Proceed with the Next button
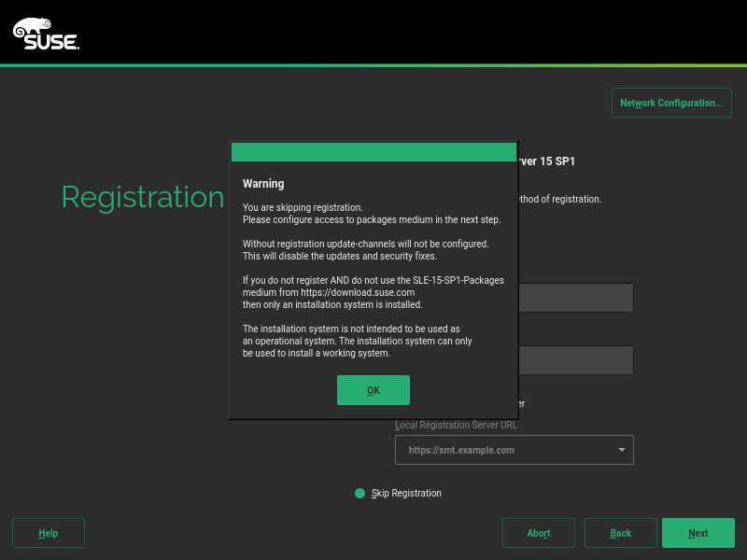747x560 pixels. pyautogui.click(x=698, y=533)
